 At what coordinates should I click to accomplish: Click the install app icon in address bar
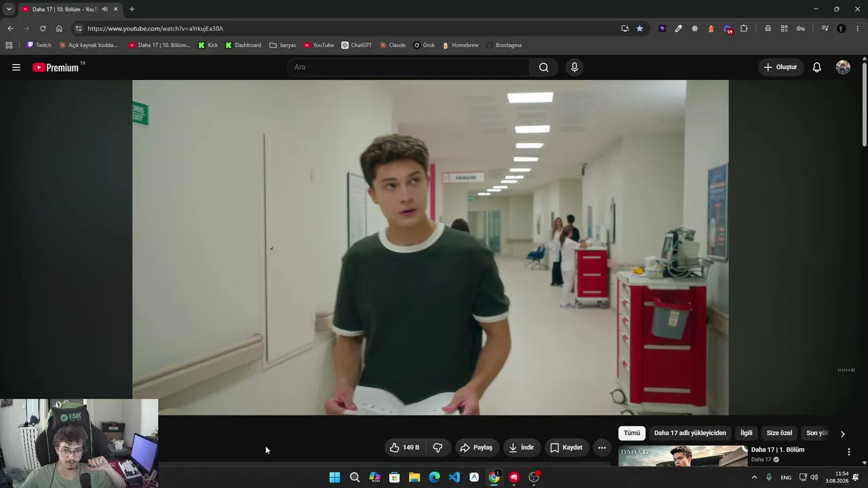click(x=625, y=28)
